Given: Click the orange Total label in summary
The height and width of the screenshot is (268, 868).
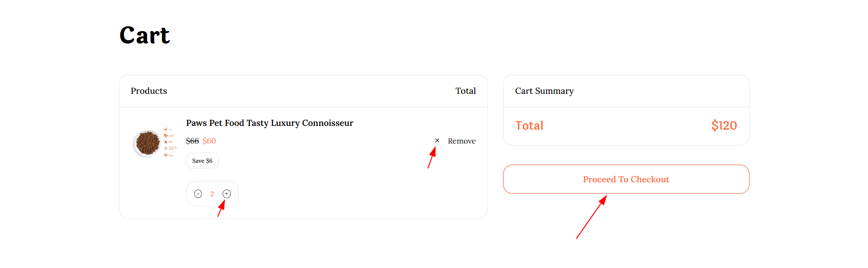Looking at the screenshot, I should pos(529,126).
